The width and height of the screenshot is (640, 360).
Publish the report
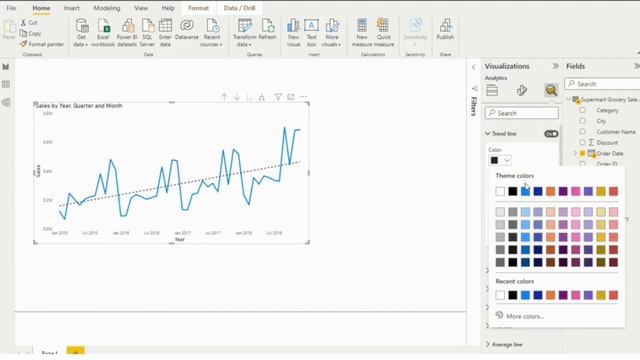445,29
